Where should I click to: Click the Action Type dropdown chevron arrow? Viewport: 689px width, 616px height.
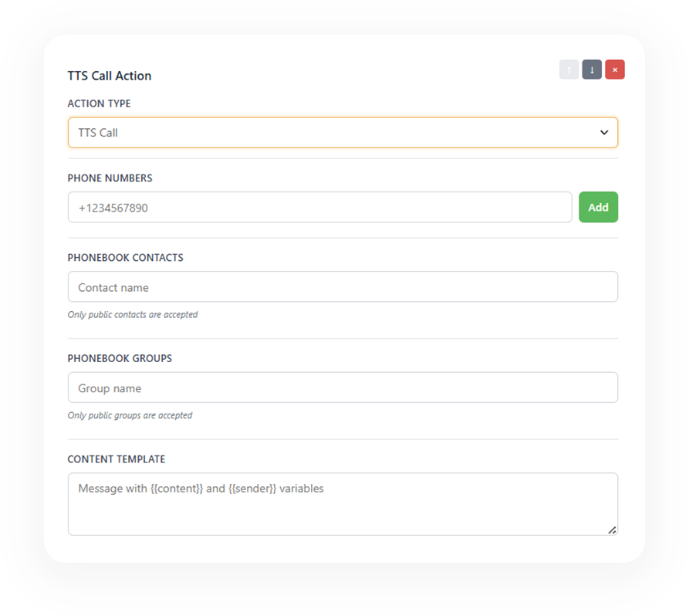click(x=604, y=133)
